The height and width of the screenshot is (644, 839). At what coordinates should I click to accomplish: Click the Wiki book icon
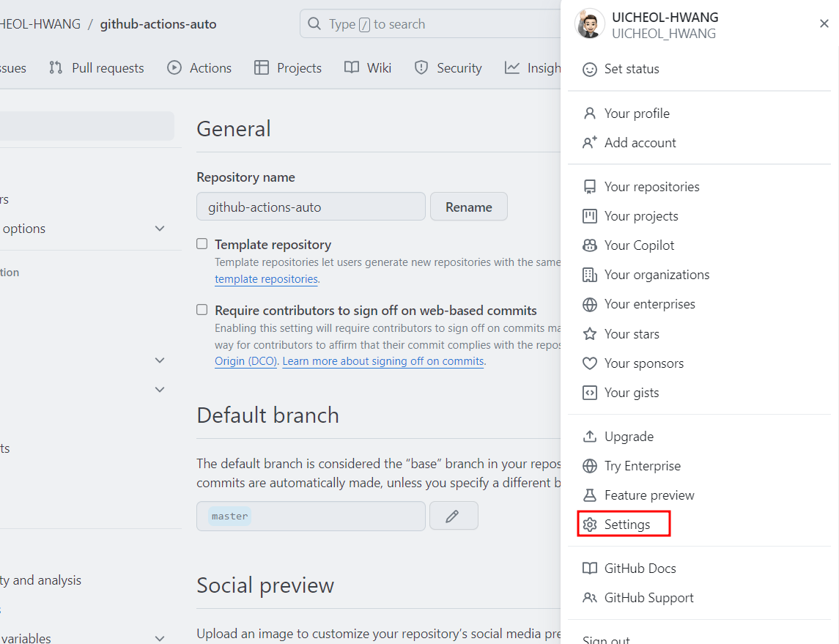[x=352, y=67]
